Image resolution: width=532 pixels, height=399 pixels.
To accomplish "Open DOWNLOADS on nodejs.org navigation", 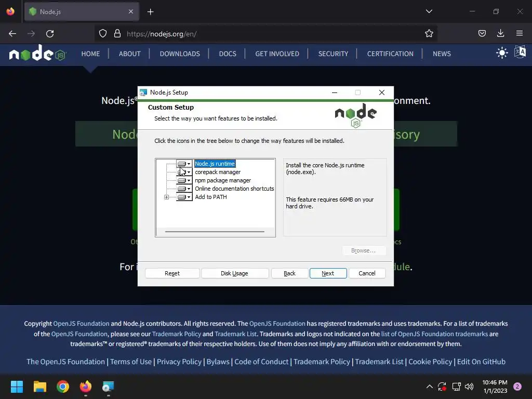I will (x=180, y=54).
